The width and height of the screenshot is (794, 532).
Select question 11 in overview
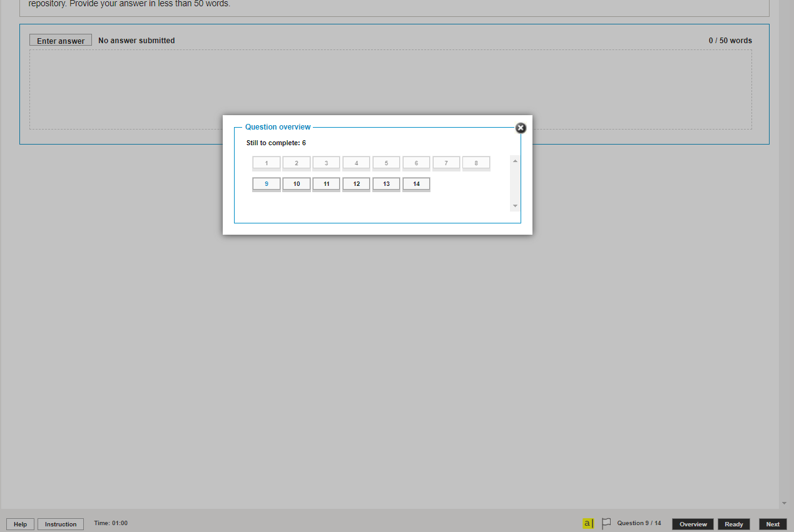327,184
